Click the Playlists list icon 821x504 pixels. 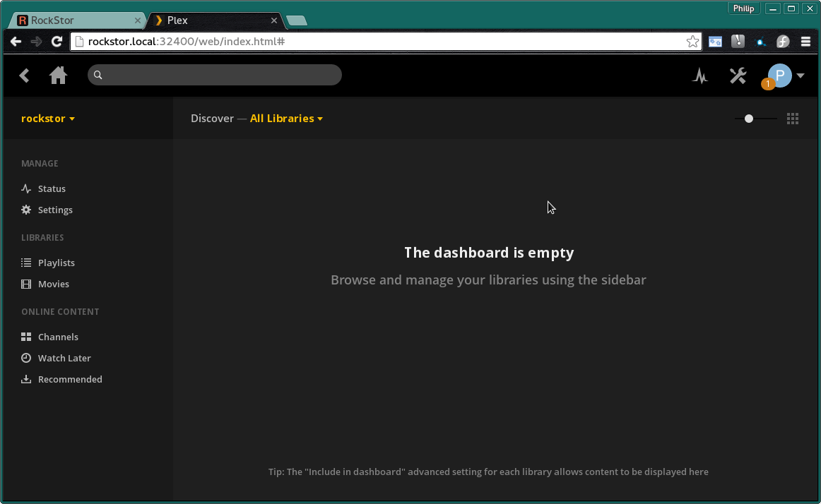pos(26,263)
